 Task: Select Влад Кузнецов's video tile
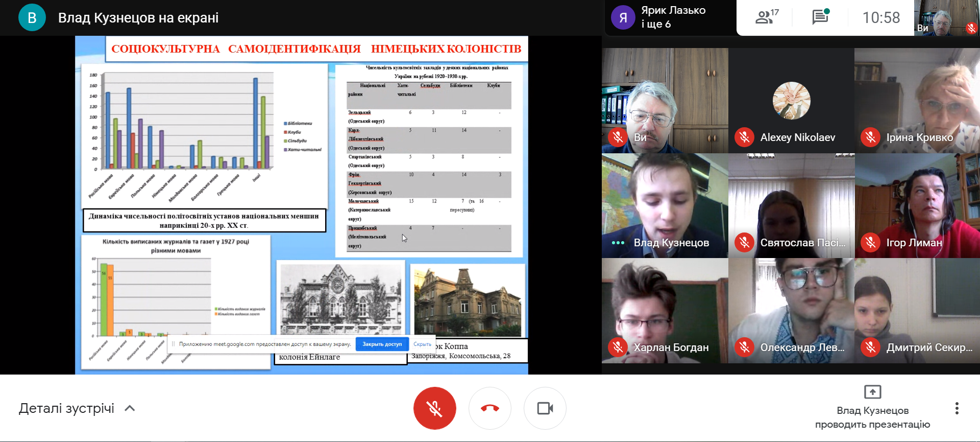pos(665,205)
